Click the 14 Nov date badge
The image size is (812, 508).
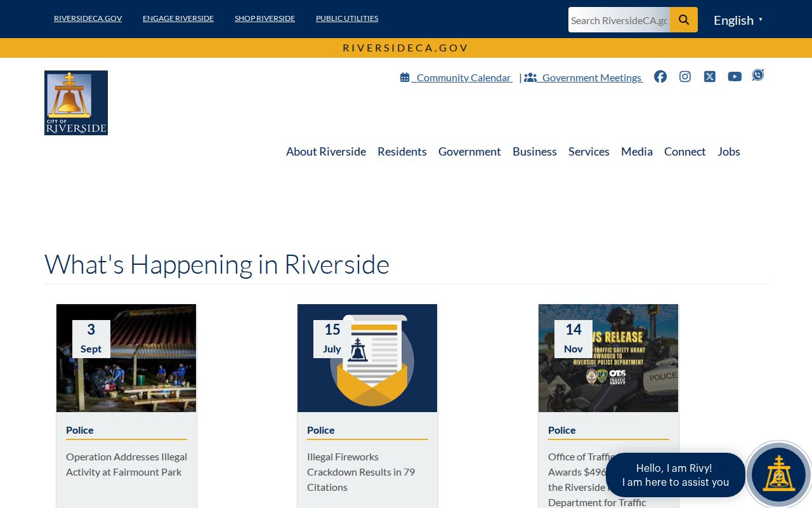coord(573,339)
